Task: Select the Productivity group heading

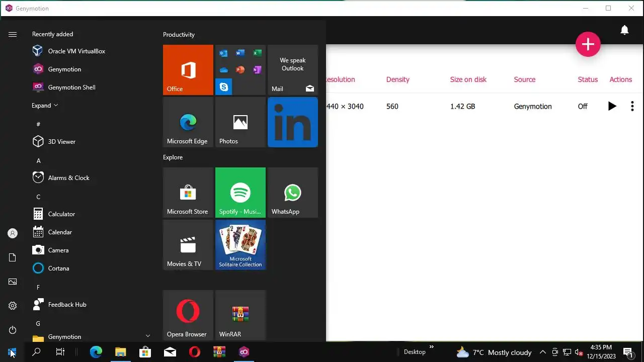Action: 179,35
